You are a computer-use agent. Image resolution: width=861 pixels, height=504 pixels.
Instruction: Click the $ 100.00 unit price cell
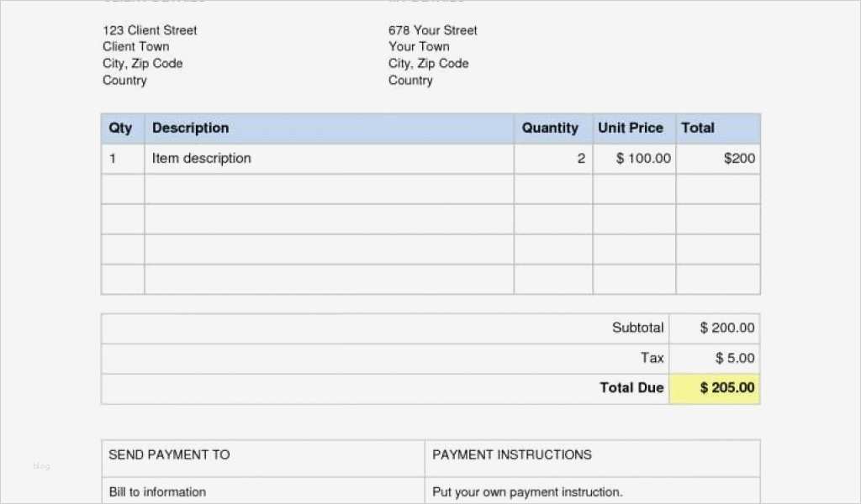[x=644, y=159]
